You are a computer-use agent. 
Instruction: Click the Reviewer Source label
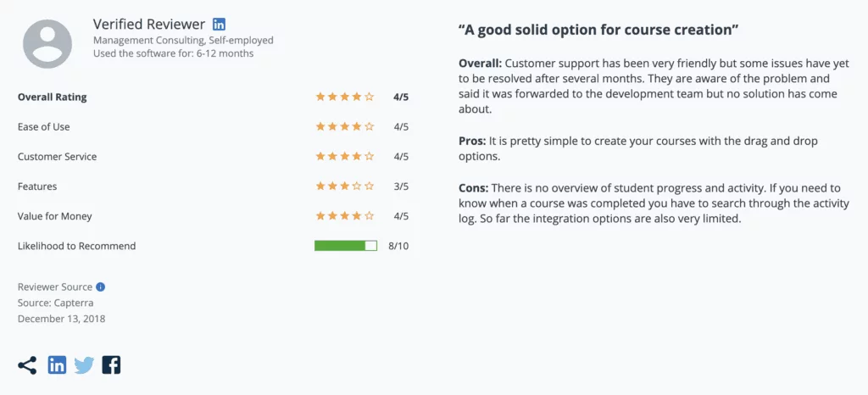(x=55, y=287)
